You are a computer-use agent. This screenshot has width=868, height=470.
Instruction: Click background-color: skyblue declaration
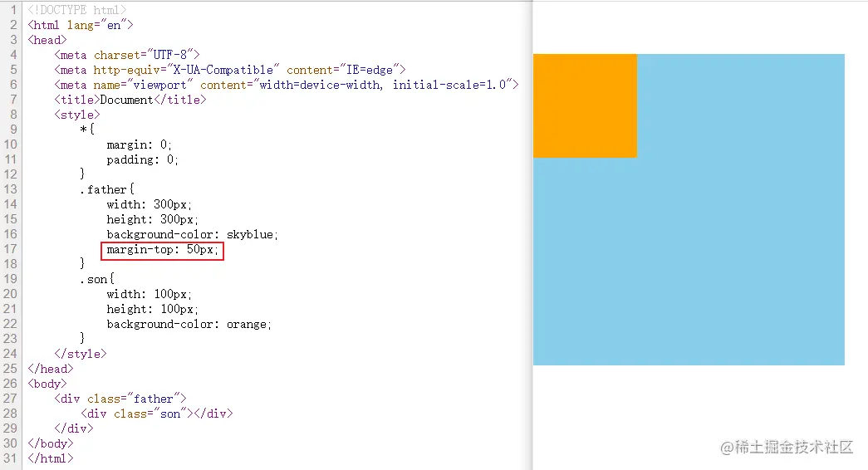click(x=192, y=234)
